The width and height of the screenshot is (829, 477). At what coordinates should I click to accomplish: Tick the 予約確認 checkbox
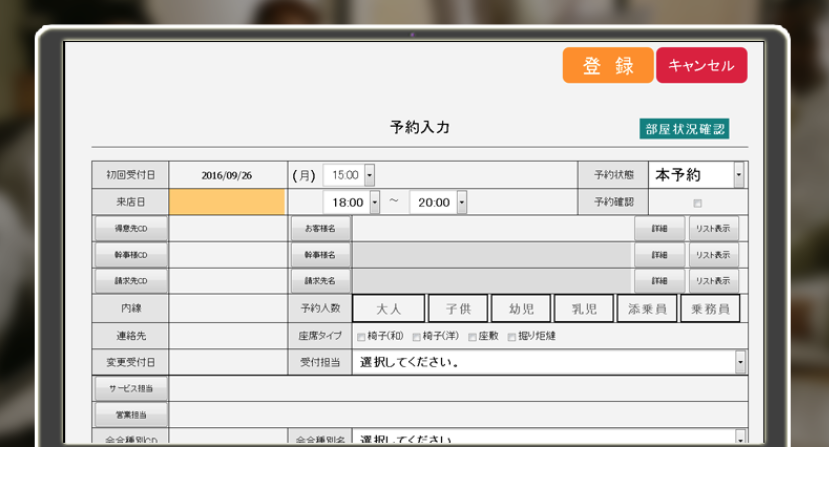tap(698, 203)
